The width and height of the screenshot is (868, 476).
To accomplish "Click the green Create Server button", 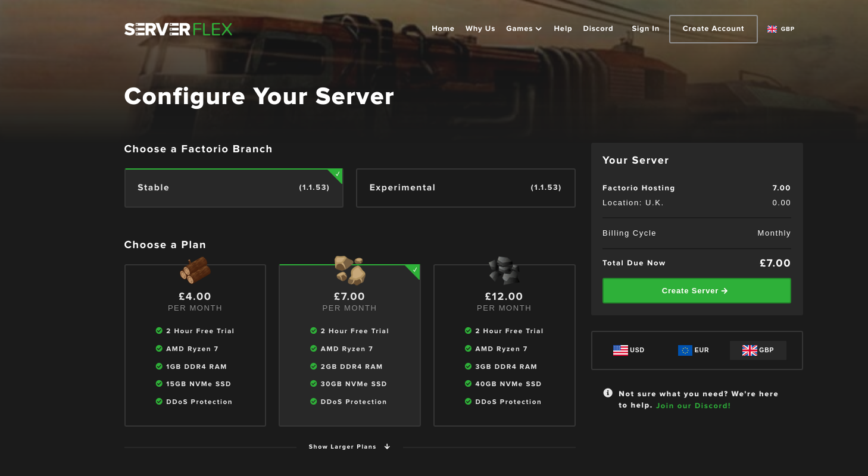I will point(697,291).
